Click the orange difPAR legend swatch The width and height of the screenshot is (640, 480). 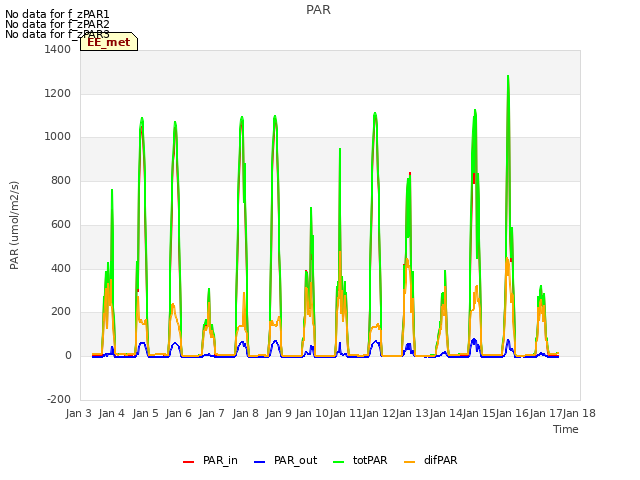[x=409, y=462]
